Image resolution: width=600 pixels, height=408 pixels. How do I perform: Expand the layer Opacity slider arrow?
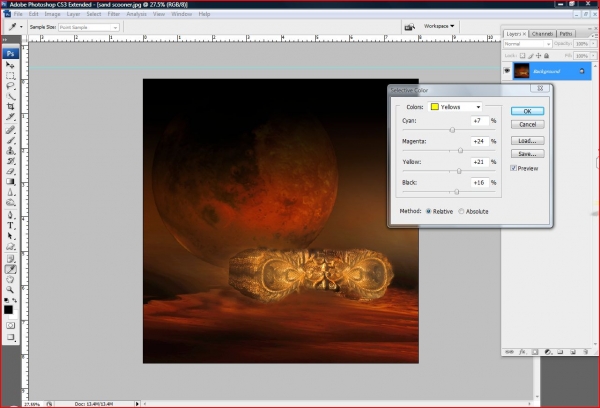click(593, 44)
